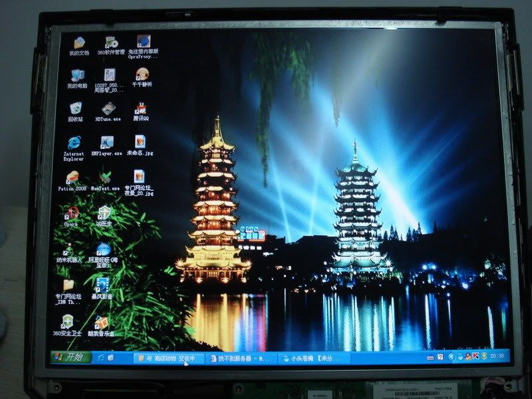
Task: Open the 我的文档 desktop icon
Action: click(78, 42)
